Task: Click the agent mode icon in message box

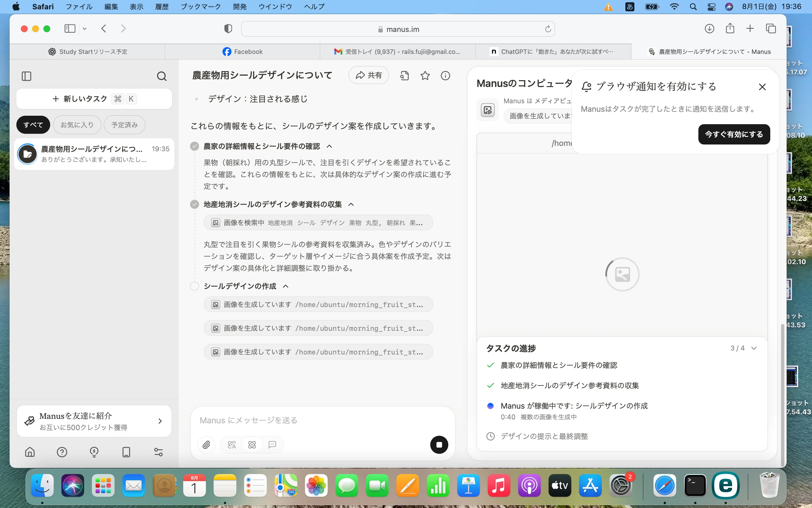Action: pos(252,445)
